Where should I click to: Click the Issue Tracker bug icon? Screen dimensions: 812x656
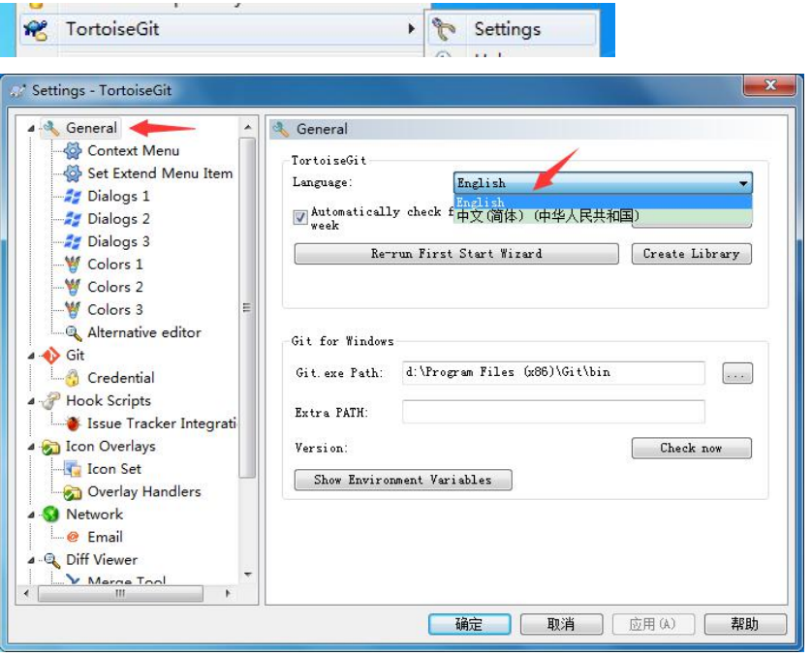[73, 423]
